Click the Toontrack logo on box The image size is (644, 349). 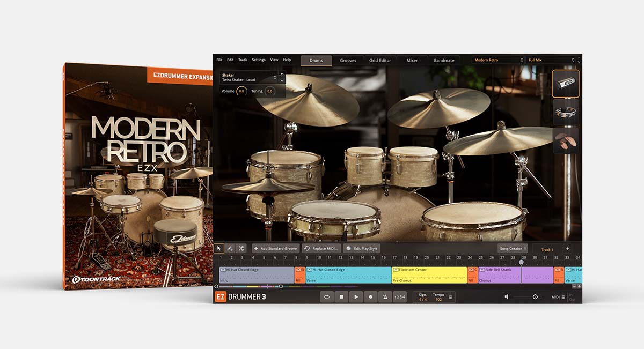(x=97, y=279)
